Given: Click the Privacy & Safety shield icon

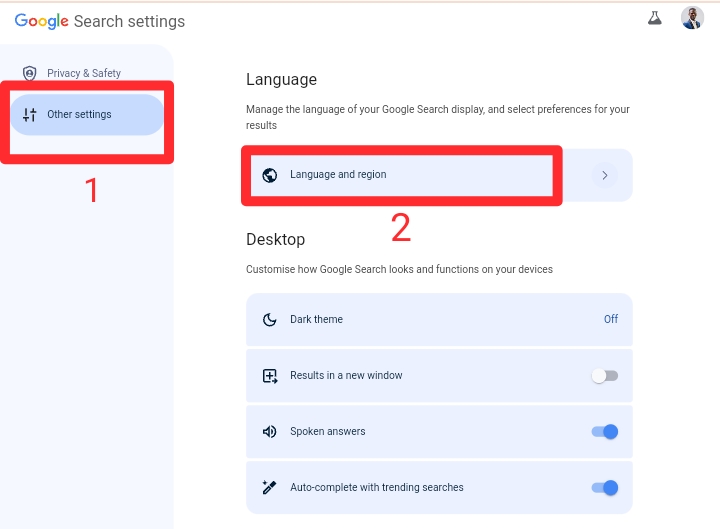Looking at the screenshot, I should (x=29, y=73).
